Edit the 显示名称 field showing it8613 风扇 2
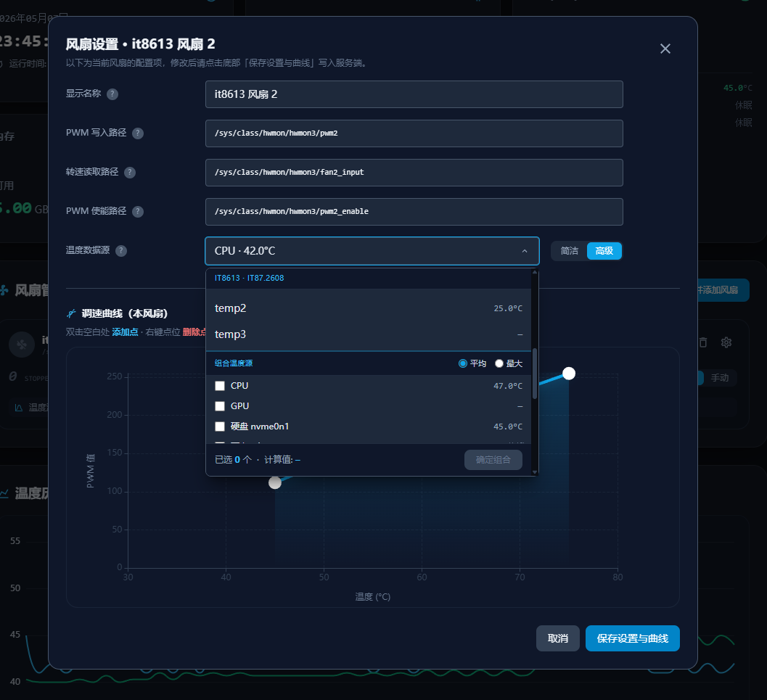 tap(414, 94)
